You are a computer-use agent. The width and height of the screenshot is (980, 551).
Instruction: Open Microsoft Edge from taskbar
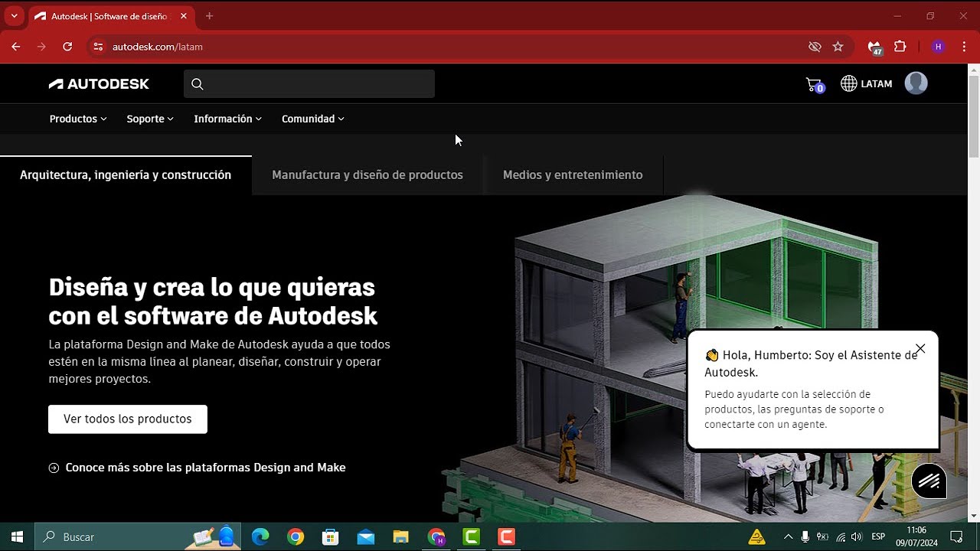click(260, 536)
